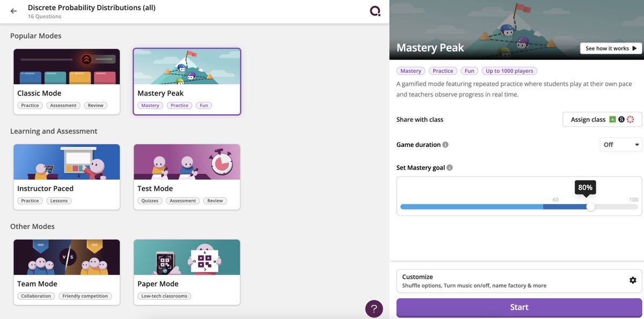Screen dimensions: 644x319
Task: Click the Assessment tag under Test Mode
Action: pos(183,201)
